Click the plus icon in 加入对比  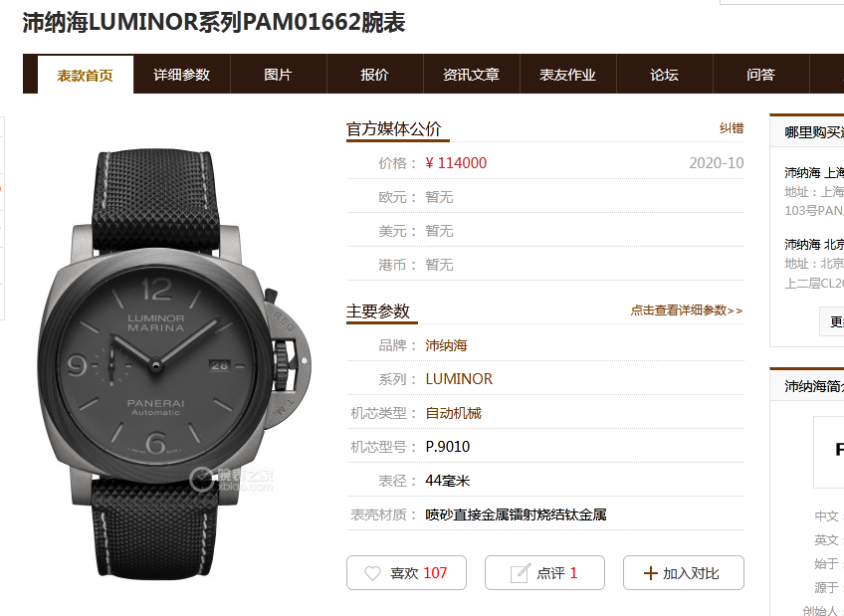click(650, 573)
